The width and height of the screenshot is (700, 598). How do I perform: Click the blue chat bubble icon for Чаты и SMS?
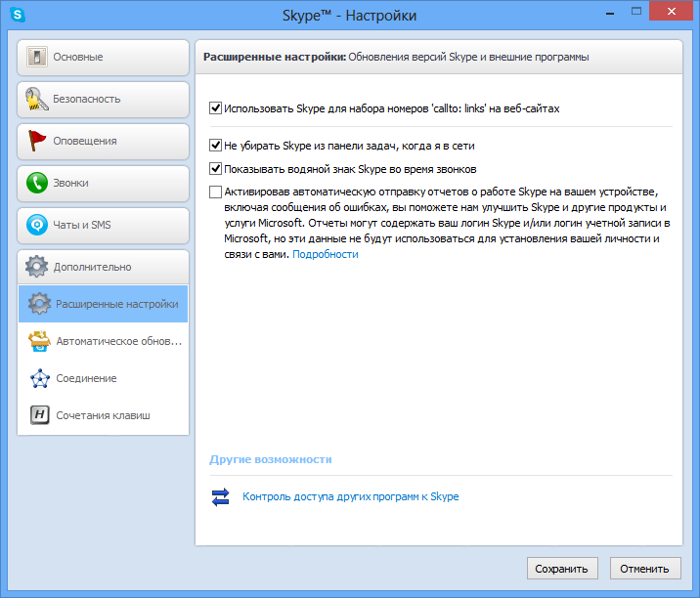[x=36, y=225]
